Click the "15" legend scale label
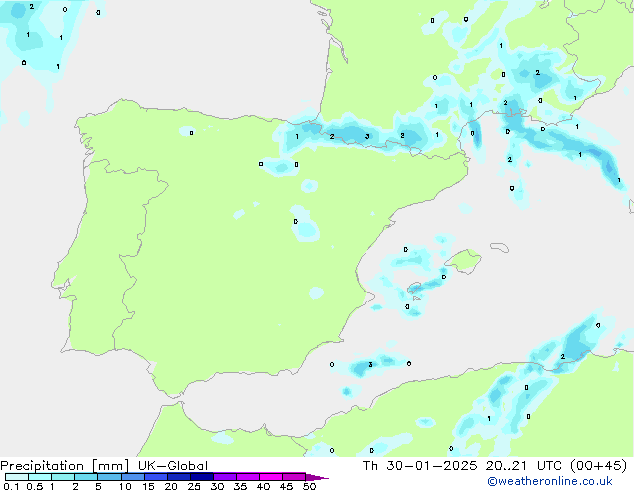 click(148, 486)
